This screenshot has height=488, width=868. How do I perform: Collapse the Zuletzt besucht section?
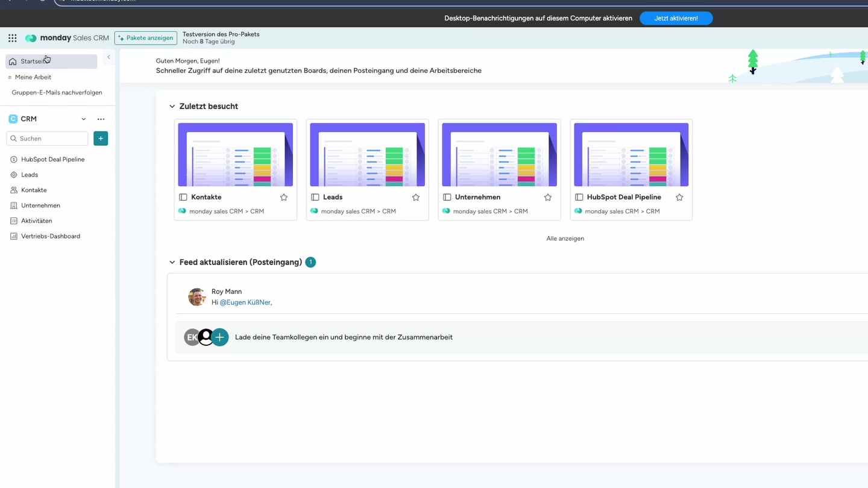pyautogui.click(x=172, y=106)
